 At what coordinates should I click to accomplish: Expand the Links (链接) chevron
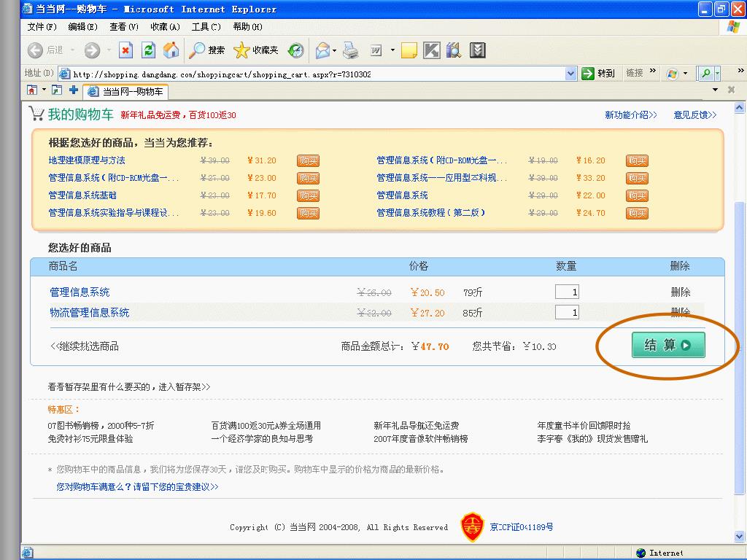click(653, 71)
